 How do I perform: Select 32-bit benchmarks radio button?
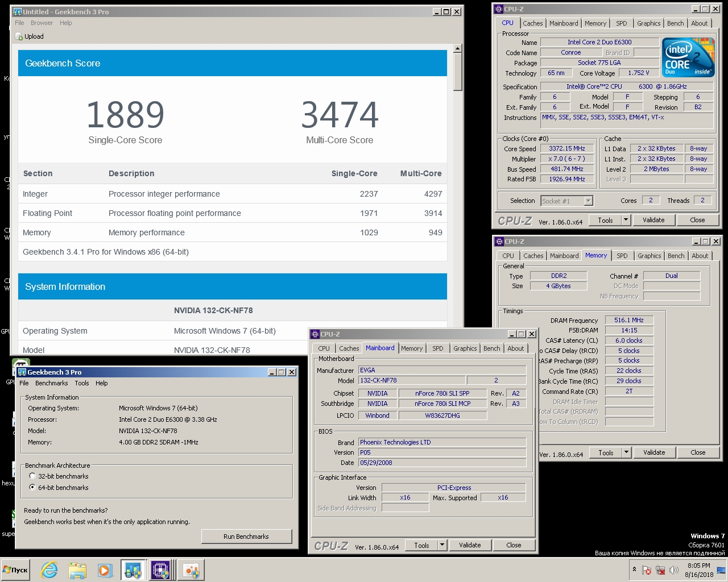(x=32, y=476)
